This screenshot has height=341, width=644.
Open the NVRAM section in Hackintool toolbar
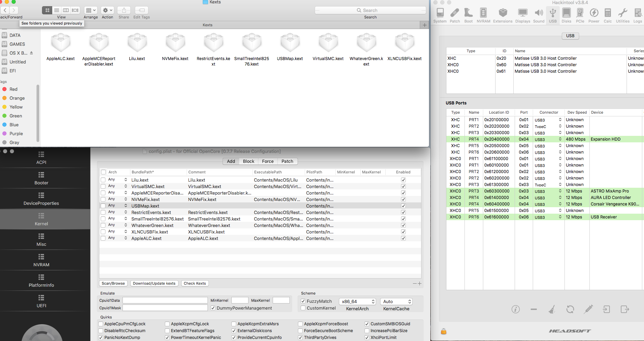[483, 15]
